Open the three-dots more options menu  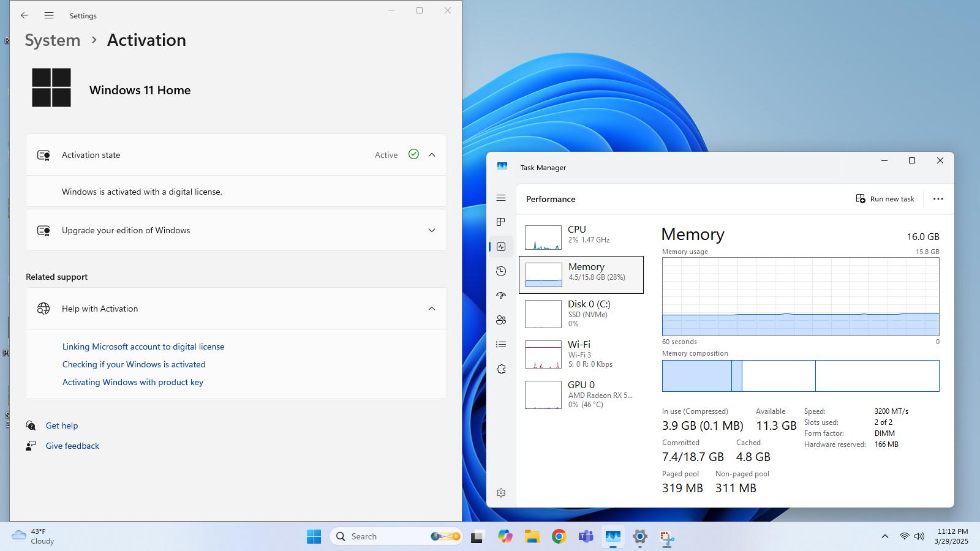click(938, 199)
